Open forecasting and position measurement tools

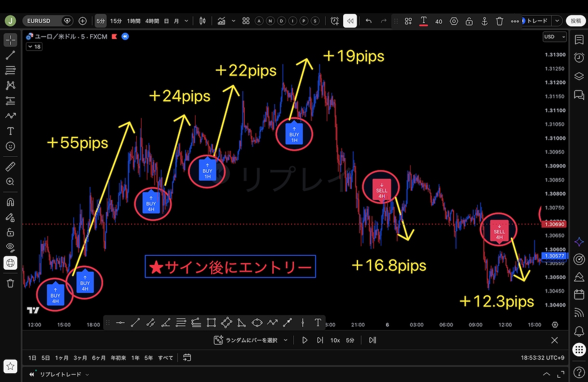click(x=11, y=101)
